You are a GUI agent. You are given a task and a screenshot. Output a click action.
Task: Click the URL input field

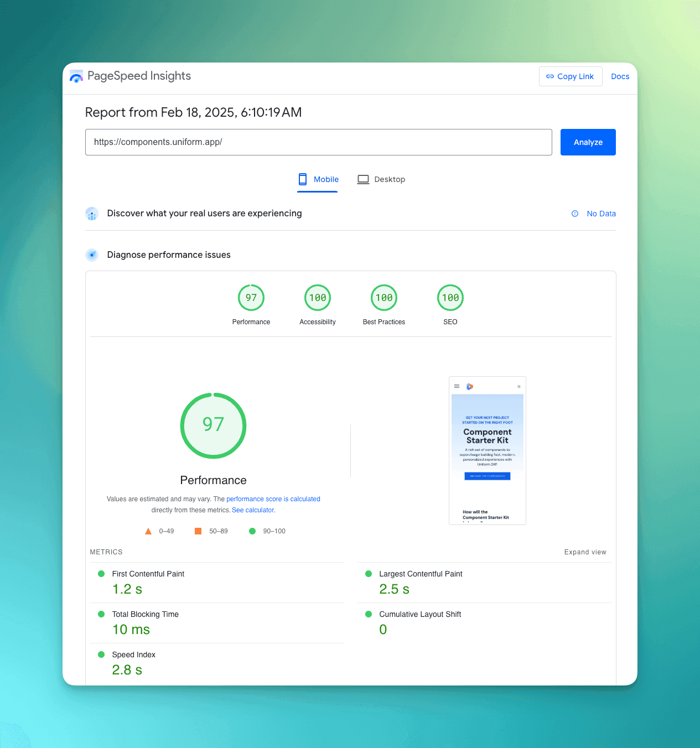click(318, 142)
